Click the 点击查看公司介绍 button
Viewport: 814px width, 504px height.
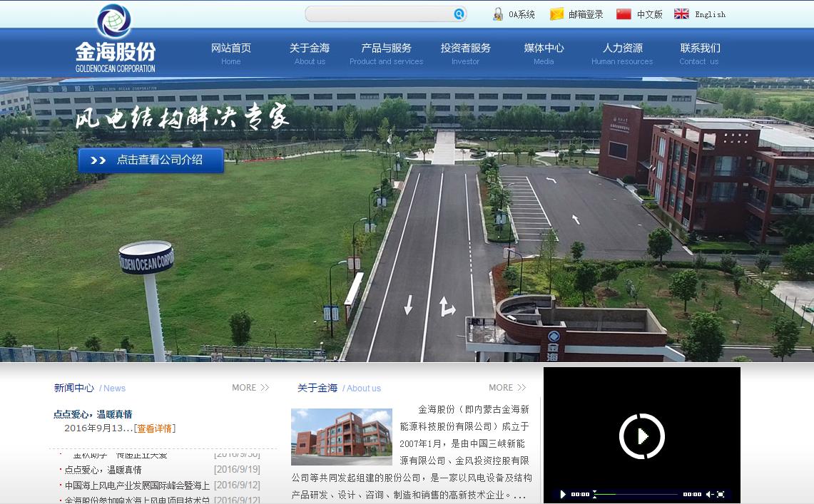(x=151, y=160)
